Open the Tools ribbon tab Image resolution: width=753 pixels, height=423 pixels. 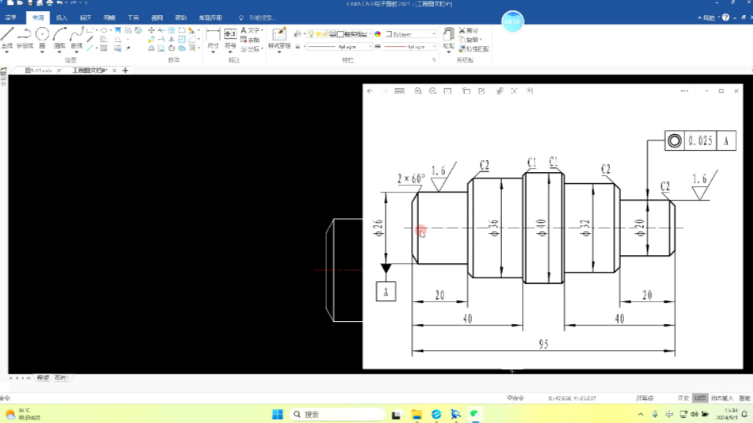[x=133, y=18]
